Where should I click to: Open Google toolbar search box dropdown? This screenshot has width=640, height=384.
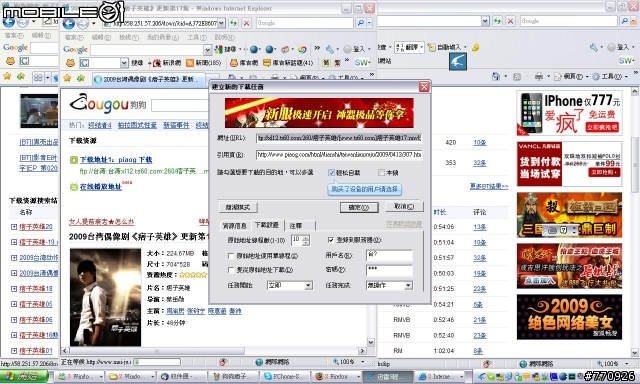click(x=207, y=50)
